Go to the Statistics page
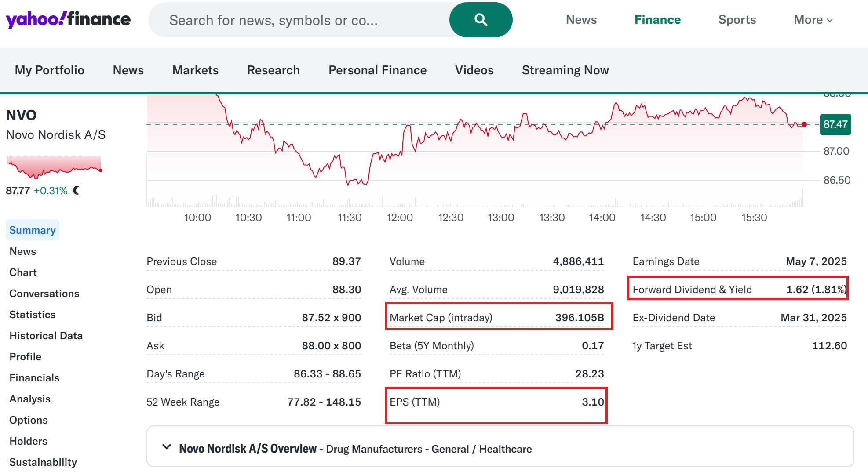The width and height of the screenshot is (868, 475). coord(33,315)
